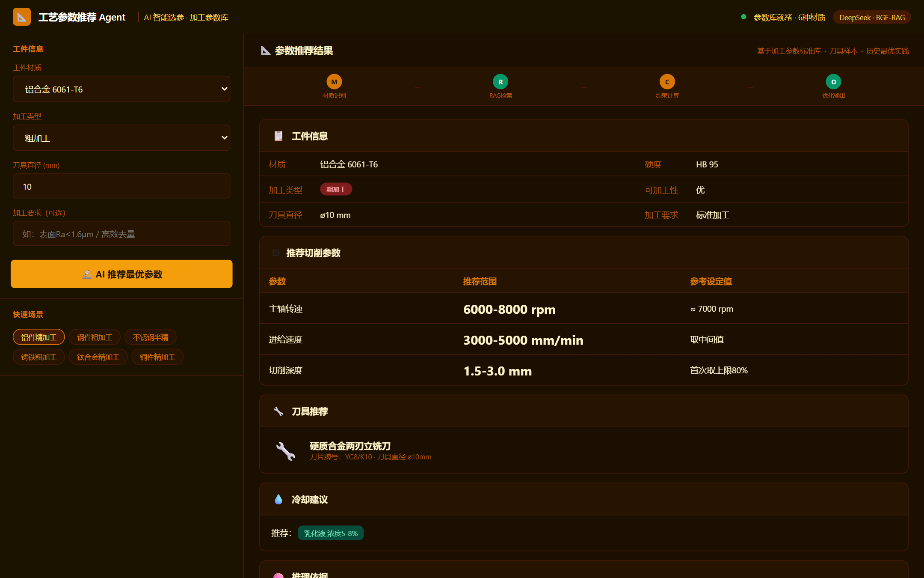Select the 钢件粗加工 quick scenario
Viewport: 924px width, 578px height.
[95, 337]
